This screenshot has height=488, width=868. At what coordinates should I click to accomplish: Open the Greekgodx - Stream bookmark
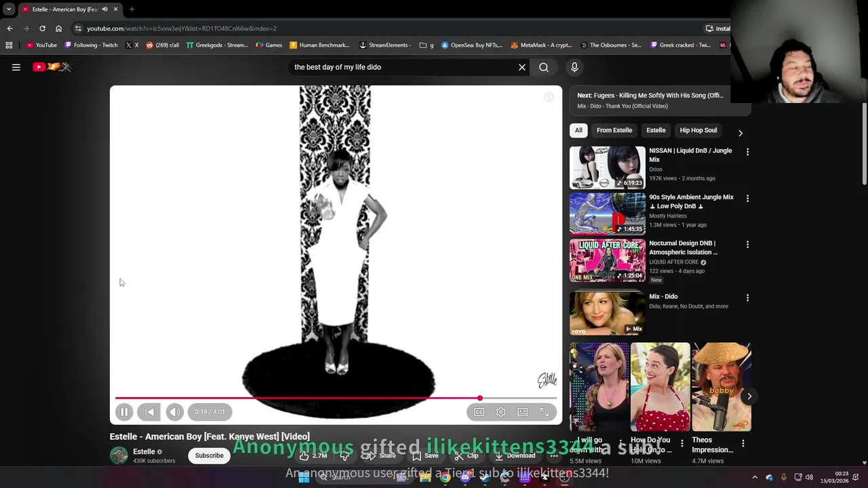pos(217,45)
